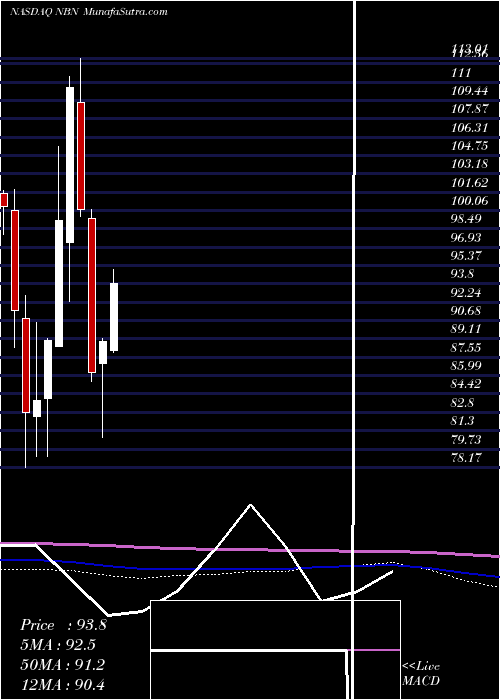Click the 109.44 price axis label

pos(469,91)
